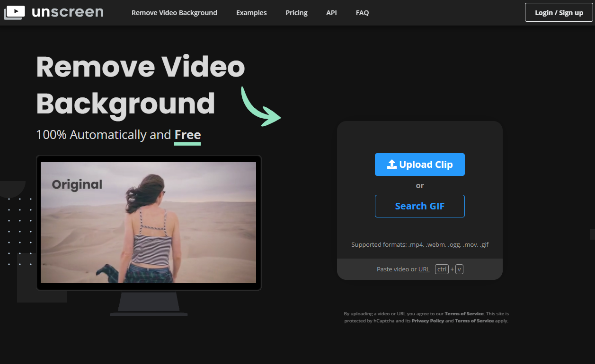Click the Login / Sign up button
The width and height of the screenshot is (595, 364).
(x=559, y=12)
